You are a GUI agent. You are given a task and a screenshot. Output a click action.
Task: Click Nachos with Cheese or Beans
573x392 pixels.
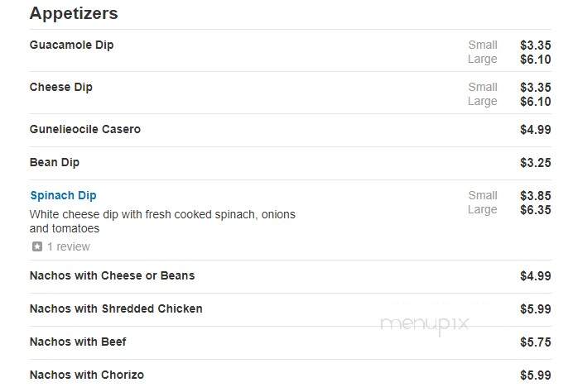pos(112,275)
